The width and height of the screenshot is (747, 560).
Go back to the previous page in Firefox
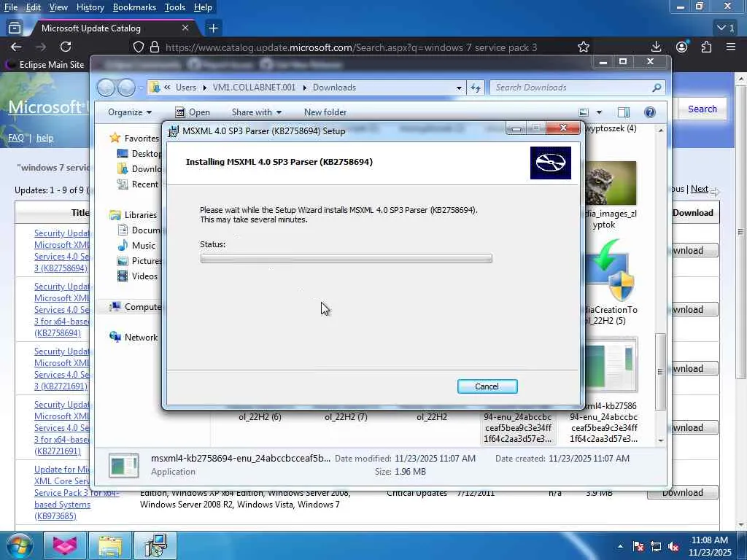tap(16, 47)
